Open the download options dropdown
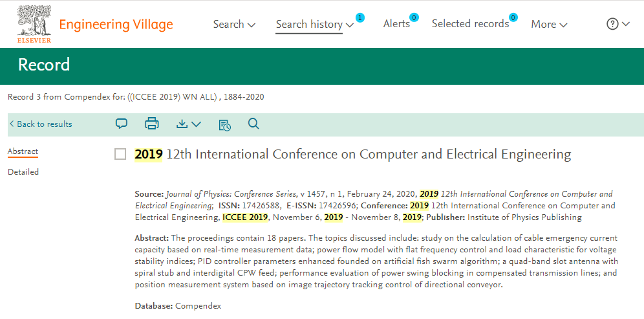 [x=189, y=124]
